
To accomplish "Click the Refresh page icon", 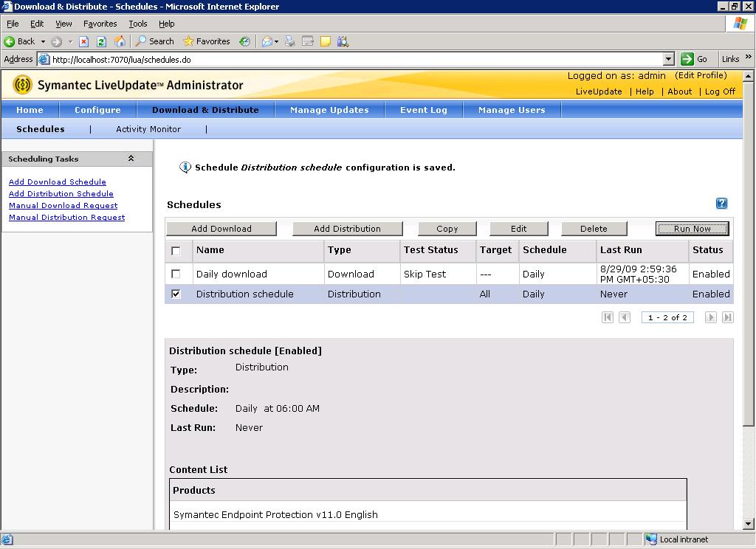I will tap(101, 41).
